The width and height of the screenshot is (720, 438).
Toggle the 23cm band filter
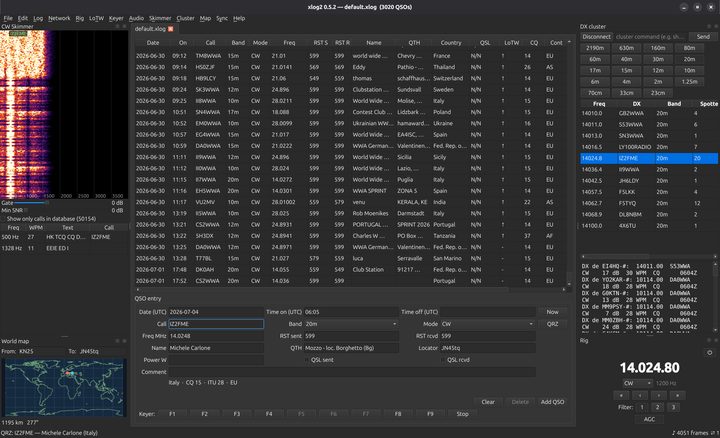[x=658, y=93]
